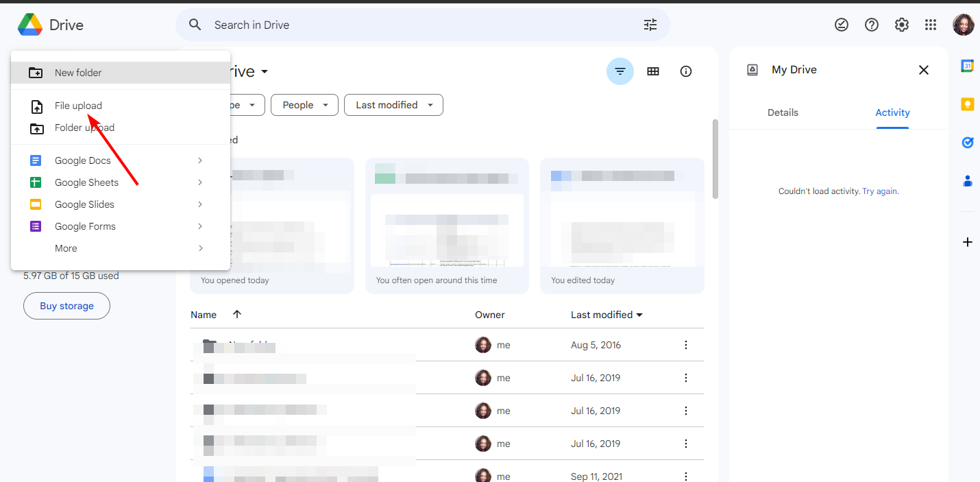Select File upload menu entry

coord(121,106)
